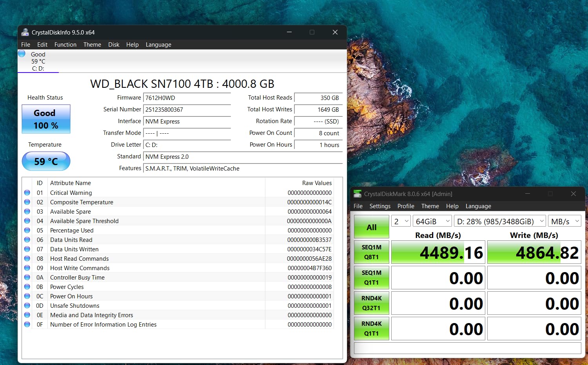The image size is (588, 365).
Task: Click the blue health indicator above the drive selector
Action: (22, 53)
